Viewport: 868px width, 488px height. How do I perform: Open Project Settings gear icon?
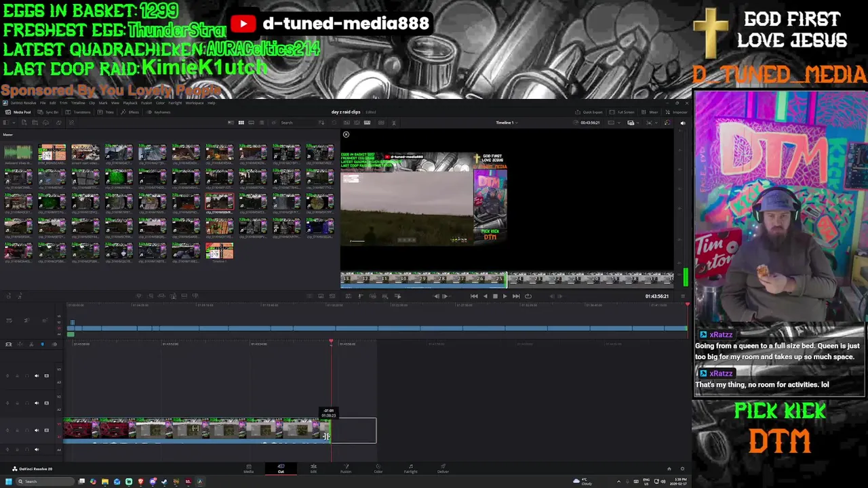(682, 468)
